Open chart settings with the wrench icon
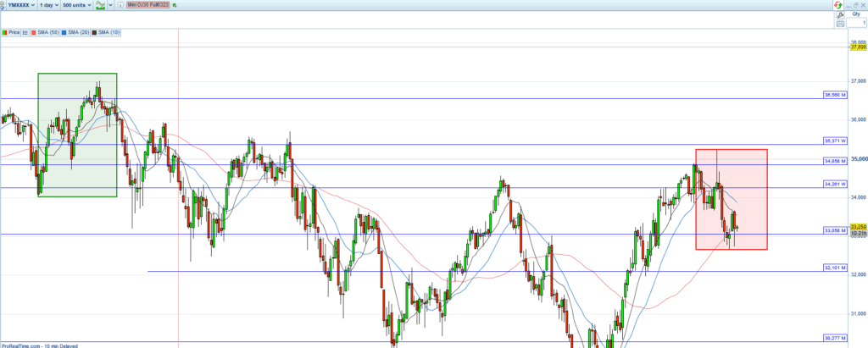868x348 pixels. tap(838, 14)
